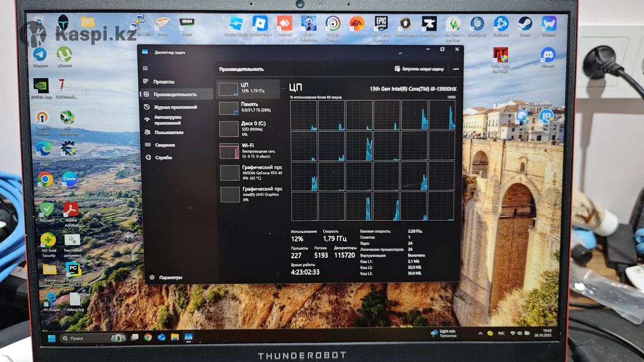Open the Службы services page
Image resolution: width=644 pixels, height=362 pixels.
163,157
